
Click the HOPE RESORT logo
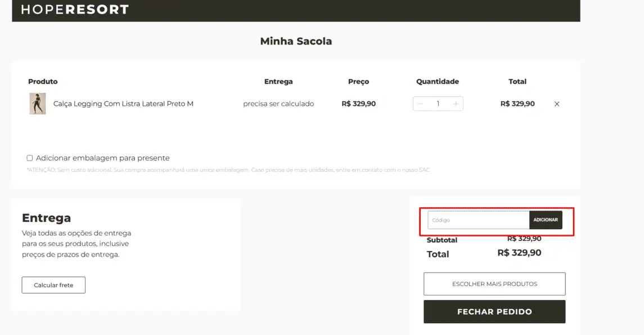[75, 10]
